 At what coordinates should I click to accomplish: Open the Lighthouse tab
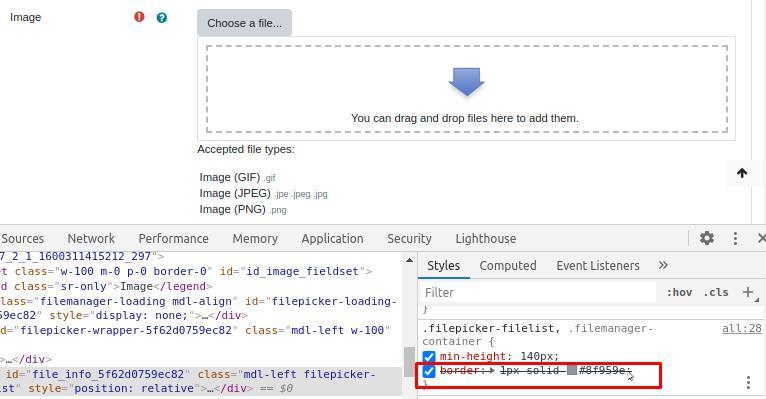coord(486,238)
